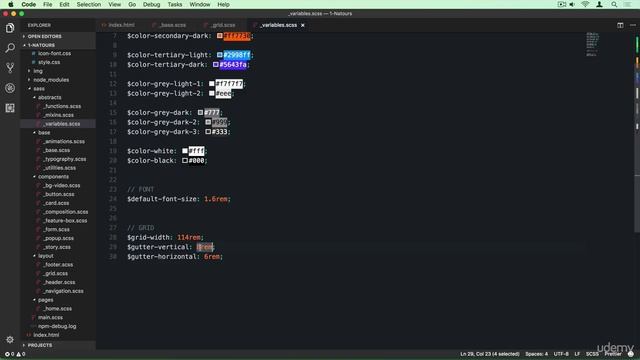Open the Search view in activity bar
The width and height of the screenshot is (640, 360).
[x=10, y=48]
